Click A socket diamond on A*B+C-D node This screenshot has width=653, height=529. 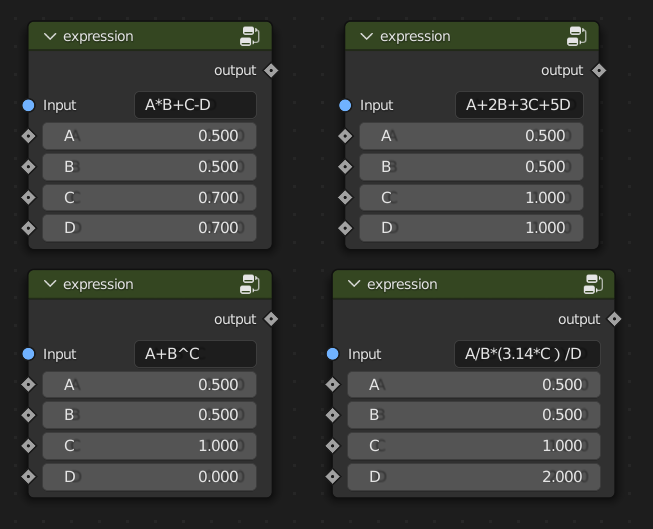coord(28,136)
